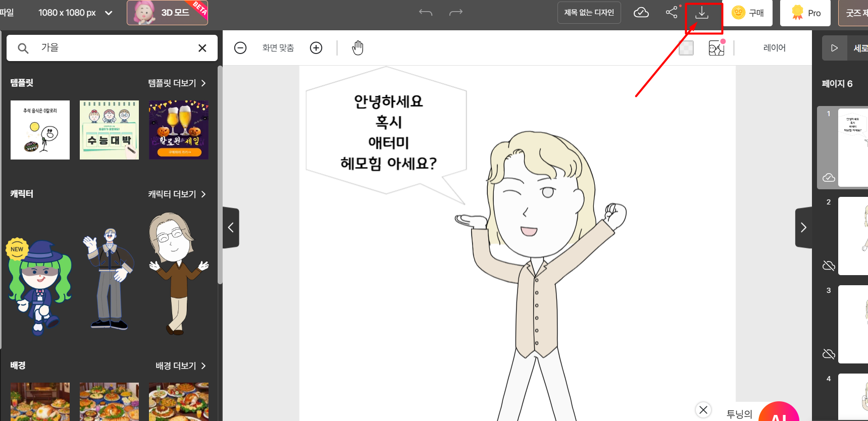Screen dimensions: 868x421
Task: Click page 1 cloud synced icon
Action: coord(829,178)
